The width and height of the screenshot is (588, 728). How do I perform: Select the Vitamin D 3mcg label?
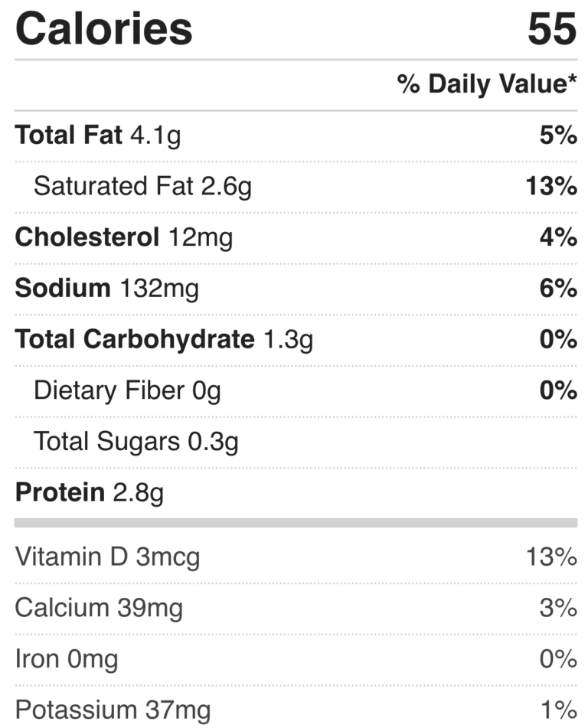[107, 557]
